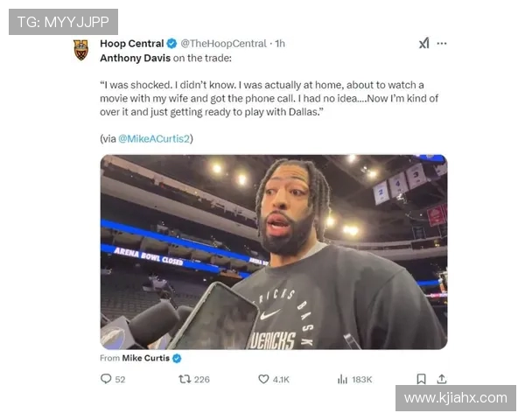Click the 52 replies count

[x=120, y=380]
